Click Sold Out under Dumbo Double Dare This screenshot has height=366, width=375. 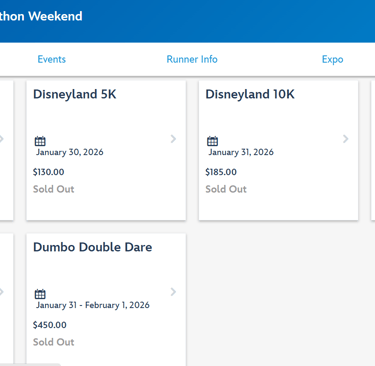click(54, 342)
